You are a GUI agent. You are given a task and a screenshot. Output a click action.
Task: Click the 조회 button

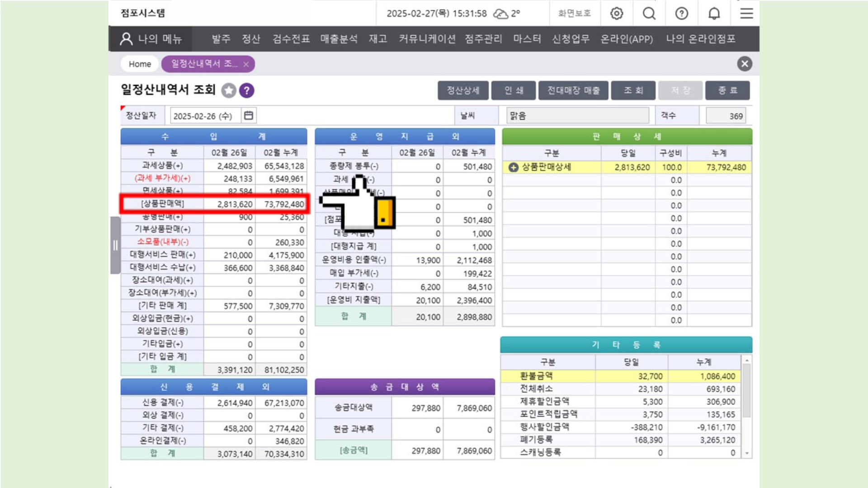pos(633,90)
